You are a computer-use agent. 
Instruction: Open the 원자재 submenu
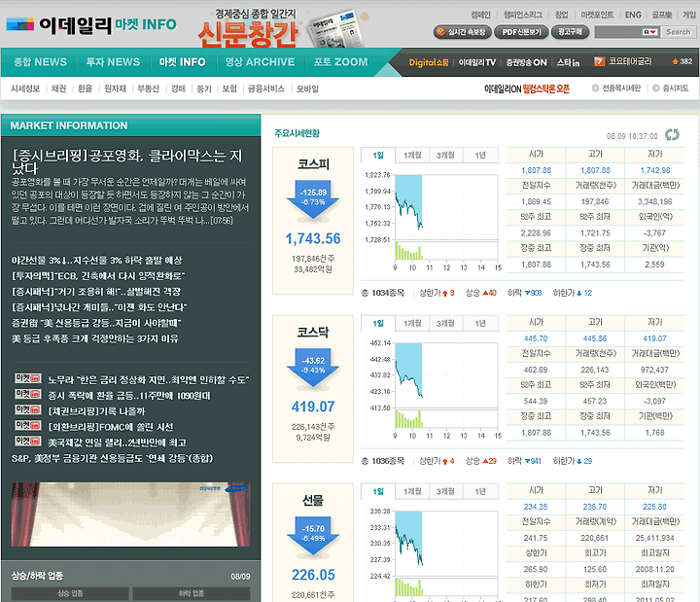click(115, 89)
